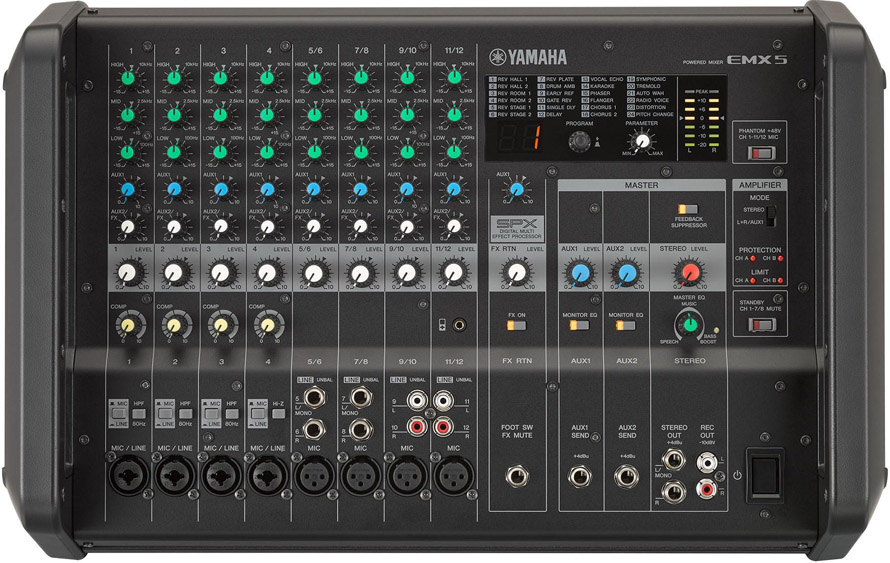
Task: Click the FX RTN blue AUX1 knob
Action: pos(517,190)
